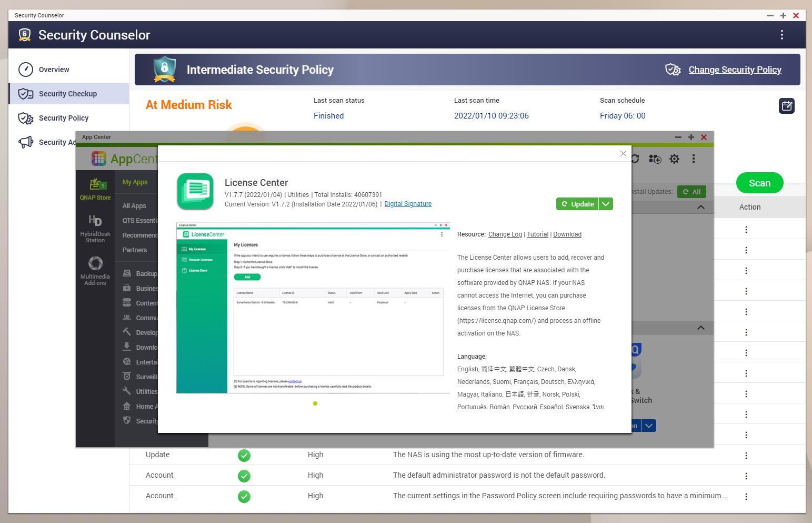Open QNAP Store in App Center sidebar

(95, 189)
